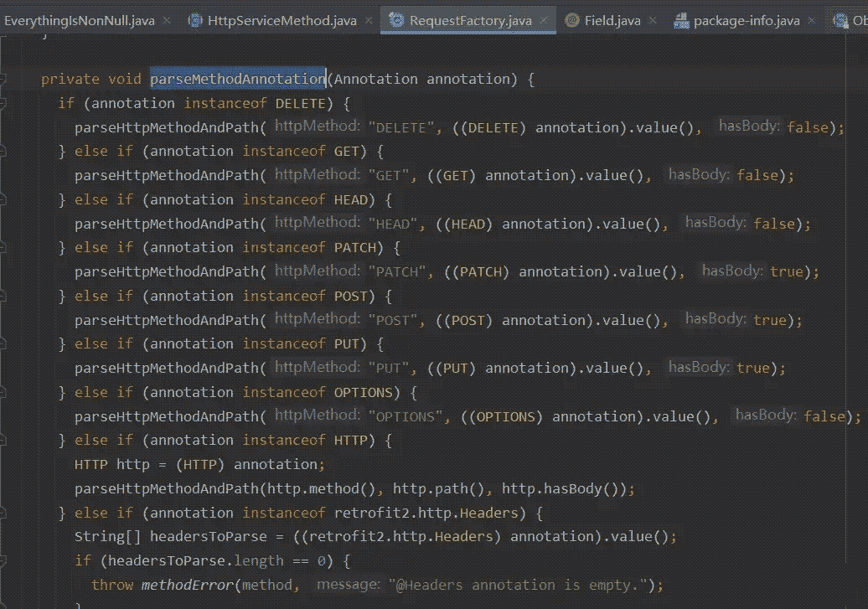868x609 pixels.
Task: Click the "PATCH" string literal
Action: [397, 272]
